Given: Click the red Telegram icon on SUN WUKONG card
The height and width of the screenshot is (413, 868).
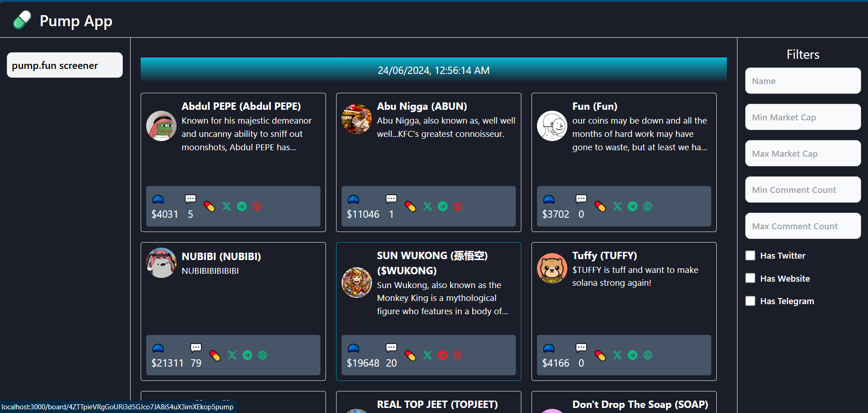Looking at the screenshot, I should 443,355.
